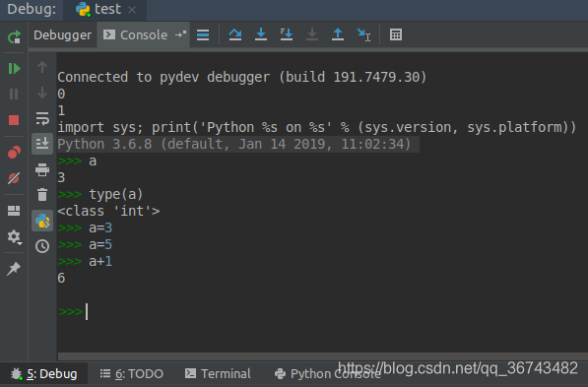Show execution point (three lines icon)
The width and height of the screenshot is (588, 387).
203,34
